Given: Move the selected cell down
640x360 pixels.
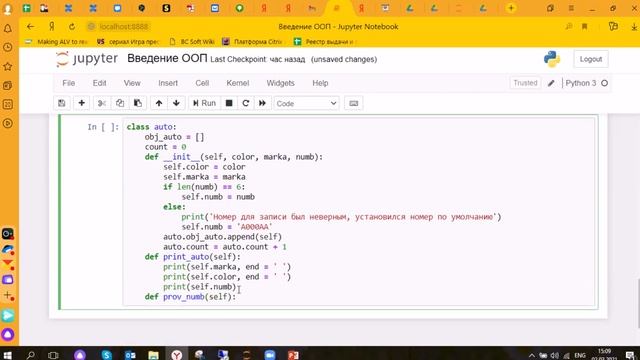Looking at the screenshot, I should [176, 103].
